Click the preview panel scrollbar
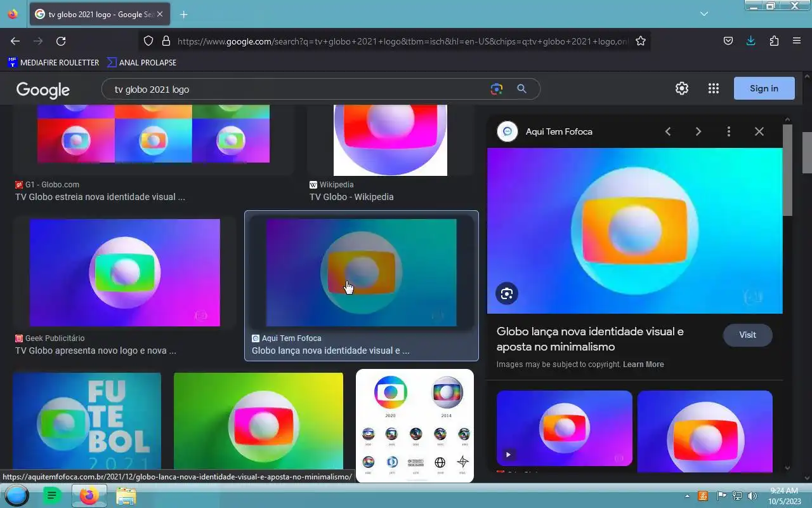812x508 pixels. click(788, 170)
